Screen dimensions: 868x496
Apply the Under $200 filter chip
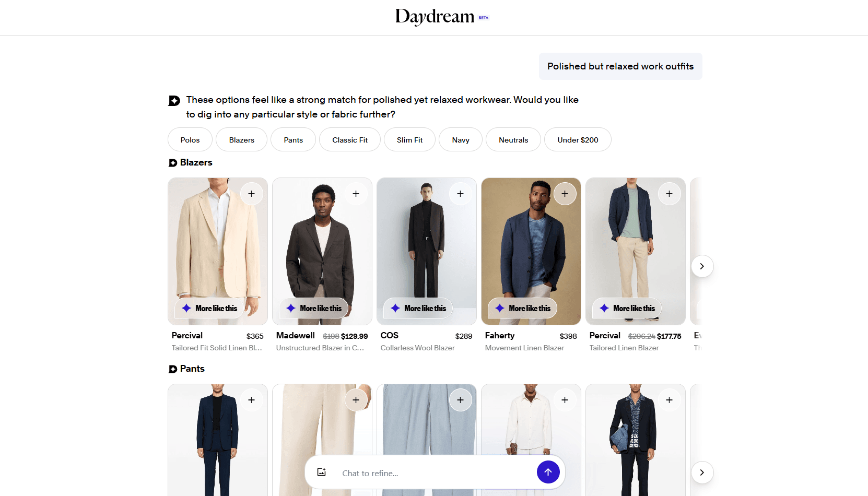(x=578, y=140)
